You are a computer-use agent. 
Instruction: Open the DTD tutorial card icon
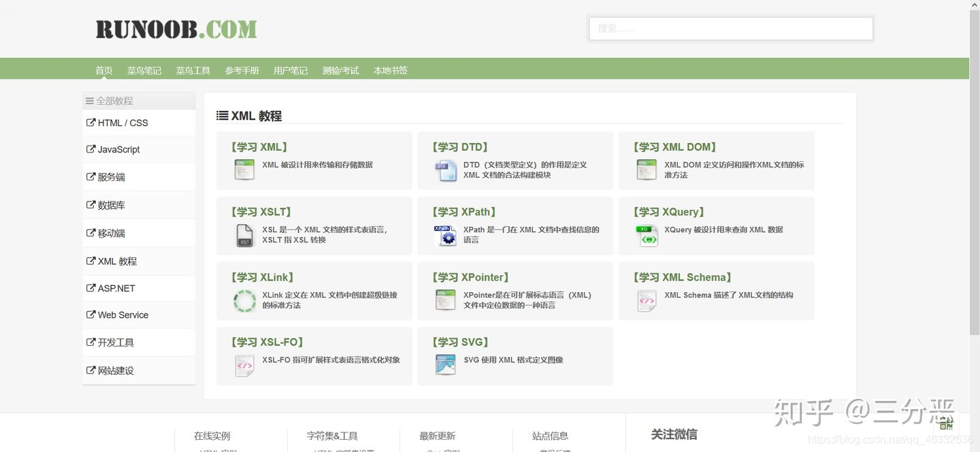point(446,170)
